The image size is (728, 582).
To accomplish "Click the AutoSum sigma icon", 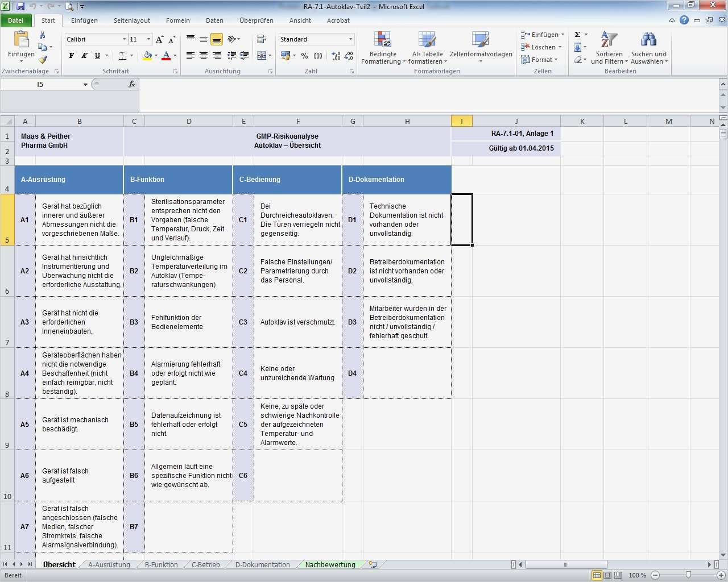I will [x=578, y=35].
